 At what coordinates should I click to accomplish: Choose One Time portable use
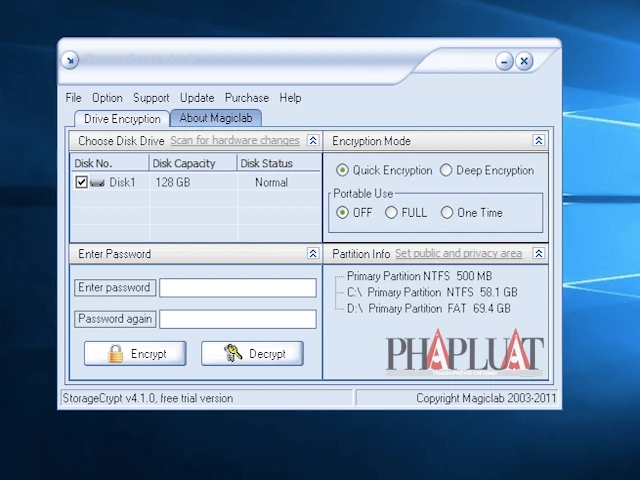446,213
